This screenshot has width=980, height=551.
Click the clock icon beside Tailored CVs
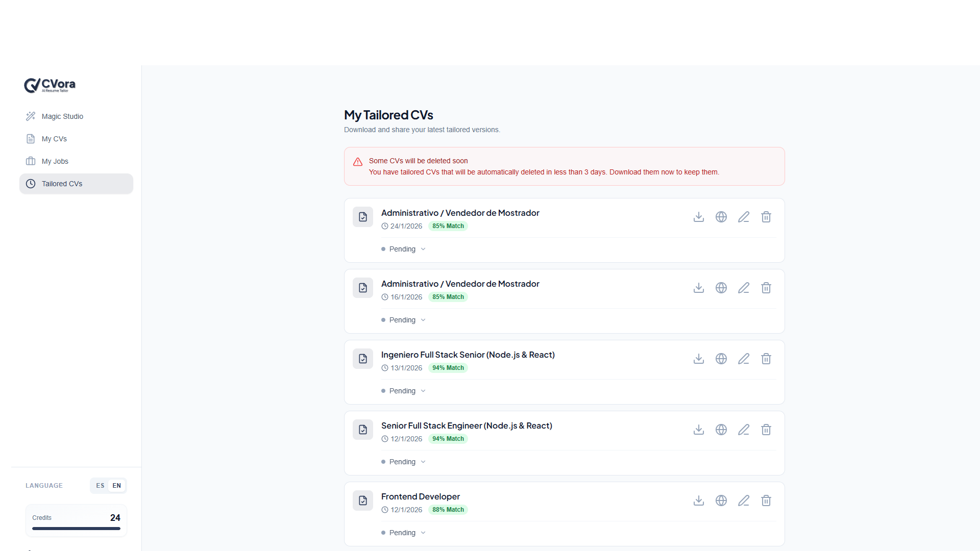pyautogui.click(x=31, y=184)
